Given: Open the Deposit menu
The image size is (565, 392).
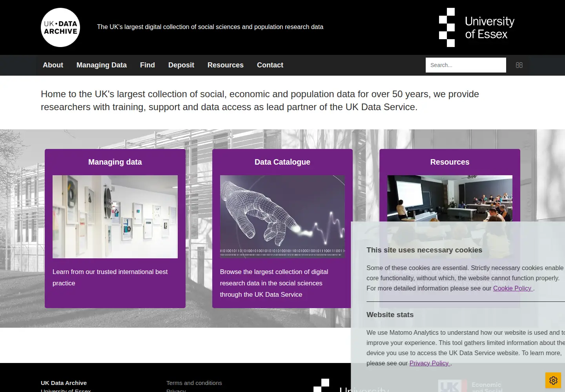Looking at the screenshot, I should 181,65.
